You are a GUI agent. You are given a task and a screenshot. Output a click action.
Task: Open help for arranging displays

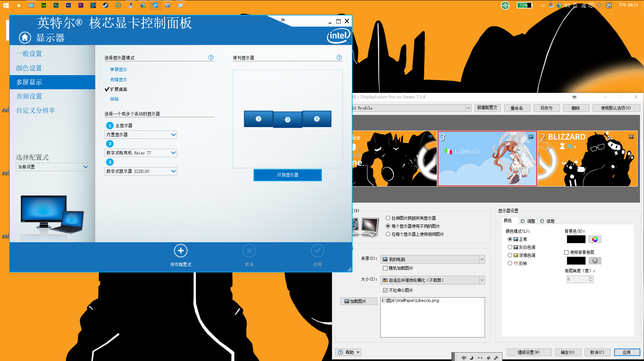click(x=339, y=57)
